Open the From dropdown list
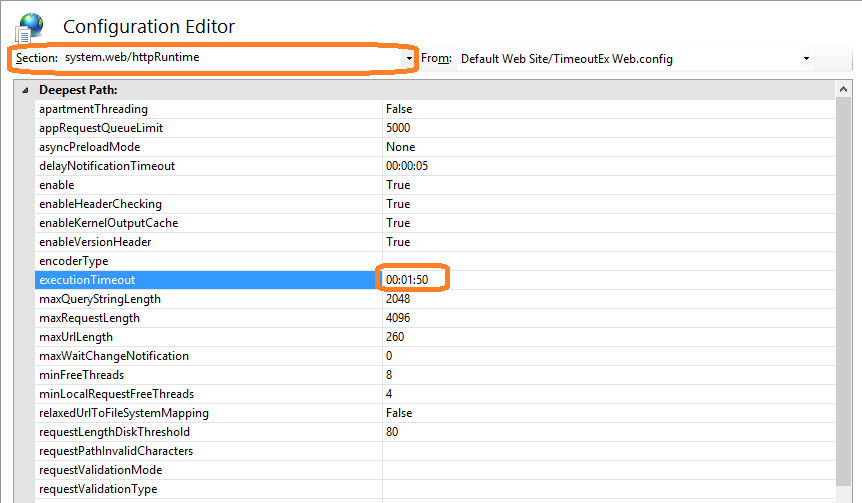Viewport: 862px width, 503px height. pos(806,59)
